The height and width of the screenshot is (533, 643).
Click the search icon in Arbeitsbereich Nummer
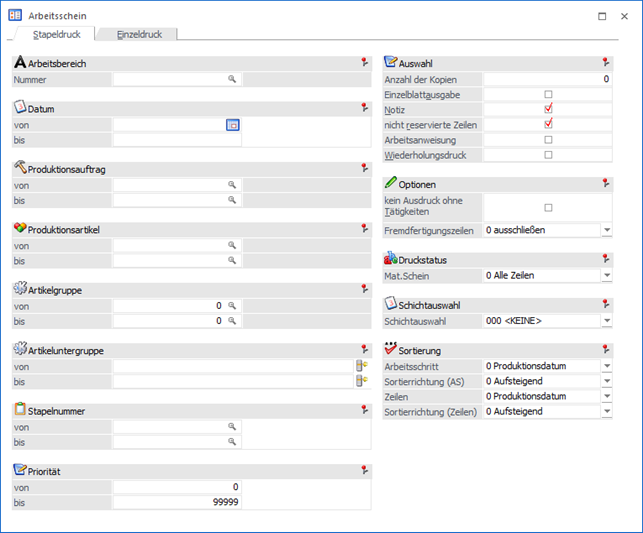point(231,78)
